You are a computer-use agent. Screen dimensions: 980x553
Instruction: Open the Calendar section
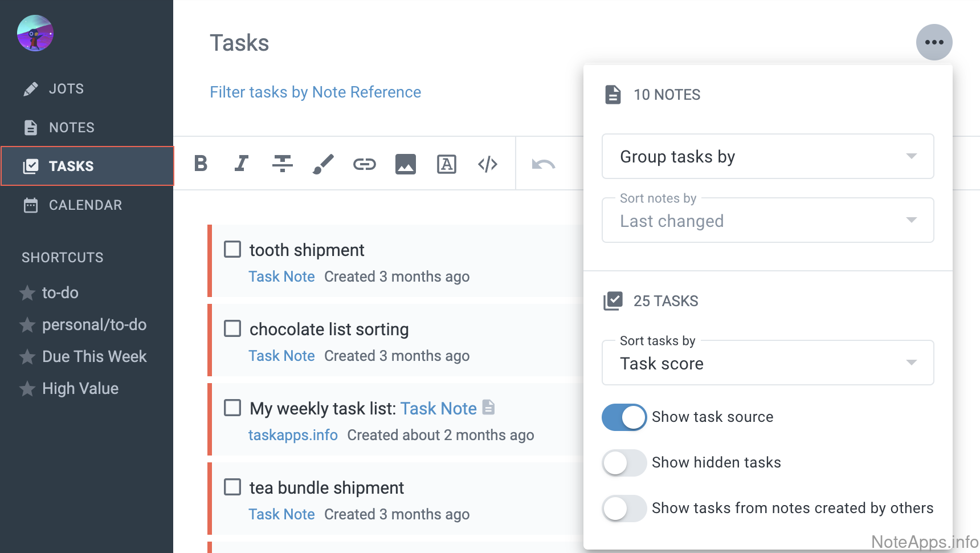pyautogui.click(x=85, y=205)
